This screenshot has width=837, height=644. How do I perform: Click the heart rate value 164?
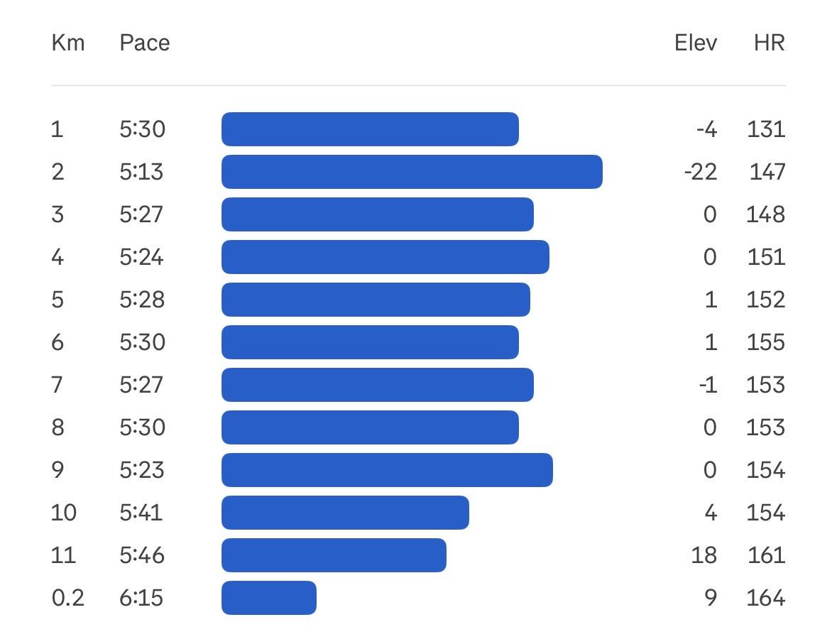click(x=765, y=598)
